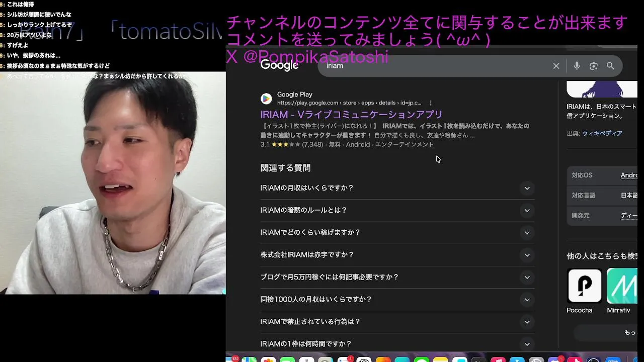The image size is (644, 362).
Task: Click the これは俺得 chat comment
Action: [x=20, y=5]
